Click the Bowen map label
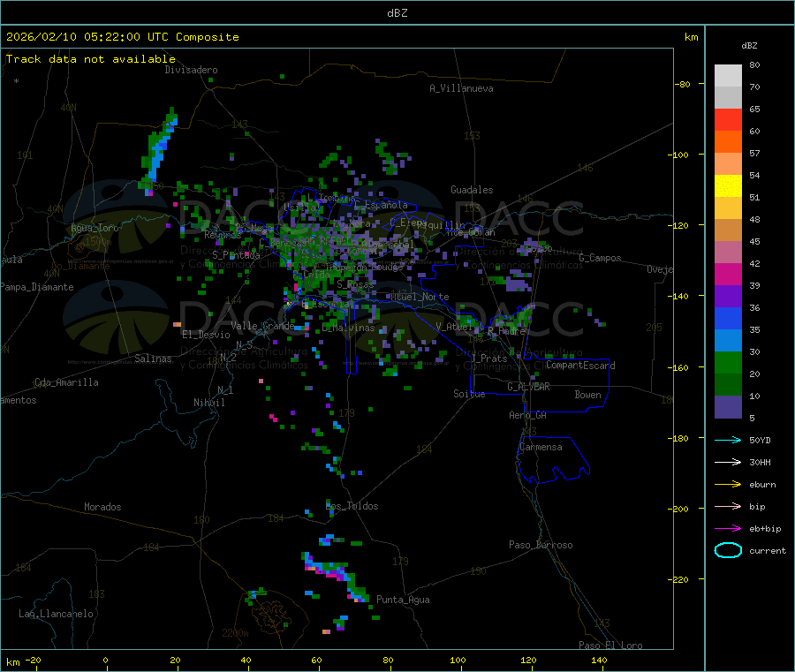 [x=588, y=395]
